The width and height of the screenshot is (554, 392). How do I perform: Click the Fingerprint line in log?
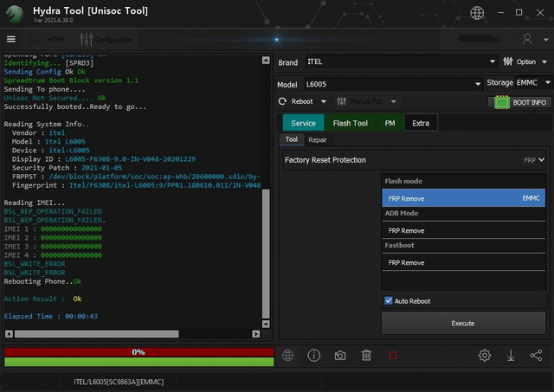137,185
